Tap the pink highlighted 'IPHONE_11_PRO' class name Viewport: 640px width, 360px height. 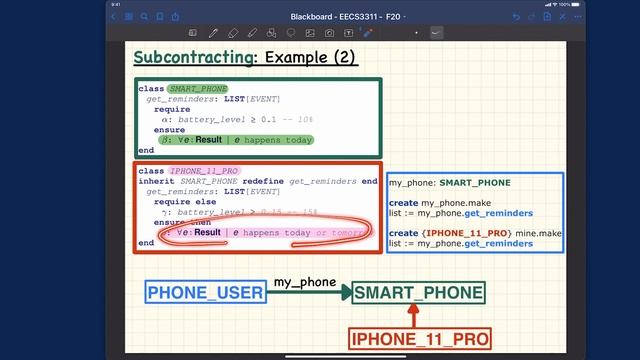204,171
